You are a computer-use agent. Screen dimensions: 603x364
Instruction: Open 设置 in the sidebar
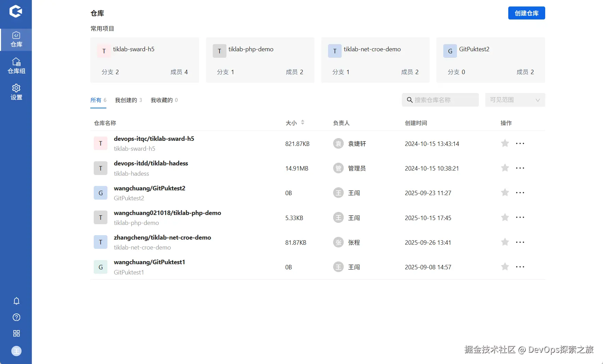(16, 92)
